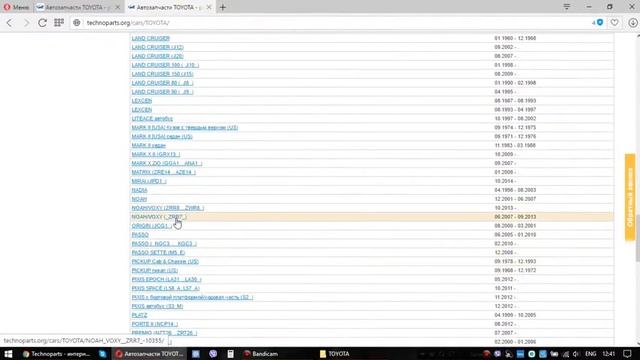The height and width of the screenshot is (360, 640).
Task: Open the Opera Автозапчасти taskbar button
Action: coord(149,354)
